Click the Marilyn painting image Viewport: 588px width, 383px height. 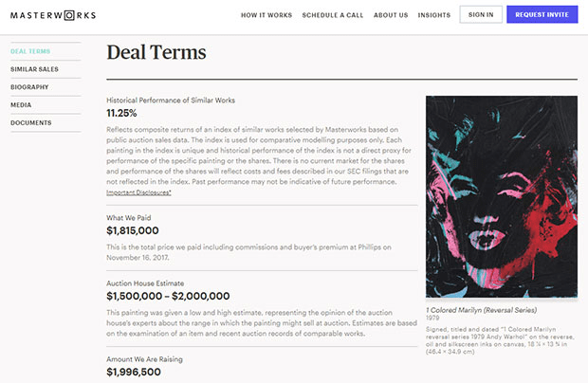tap(501, 197)
